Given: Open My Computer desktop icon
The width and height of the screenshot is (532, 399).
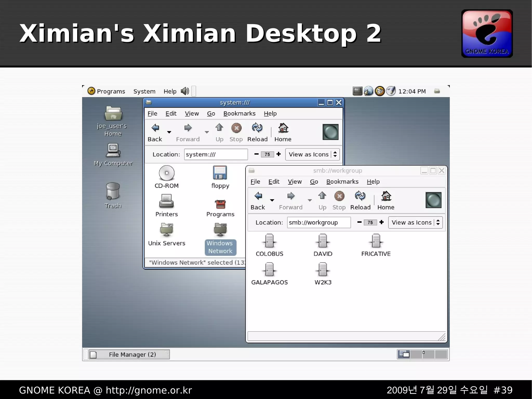Looking at the screenshot, I should click(113, 150).
